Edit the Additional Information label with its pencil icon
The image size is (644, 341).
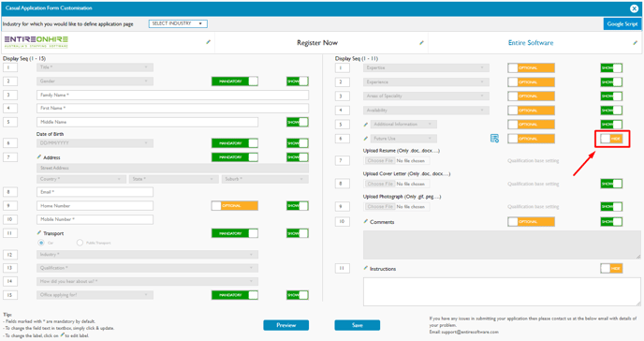point(366,124)
